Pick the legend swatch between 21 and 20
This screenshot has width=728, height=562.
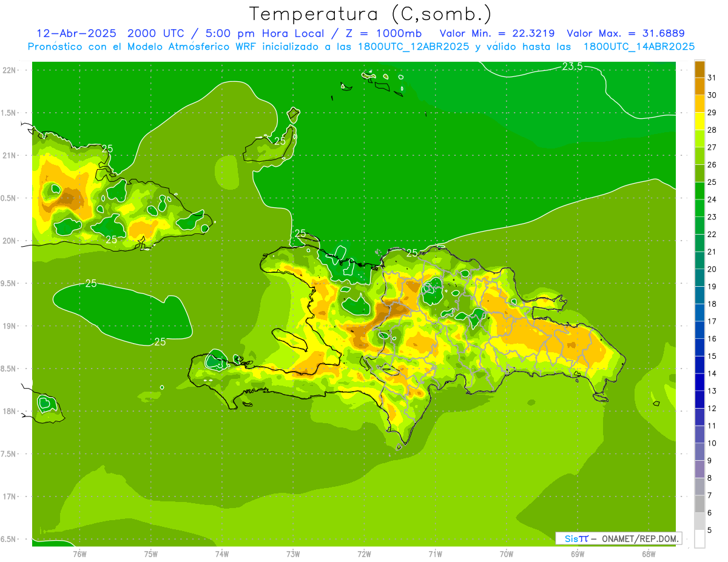pos(699,260)
